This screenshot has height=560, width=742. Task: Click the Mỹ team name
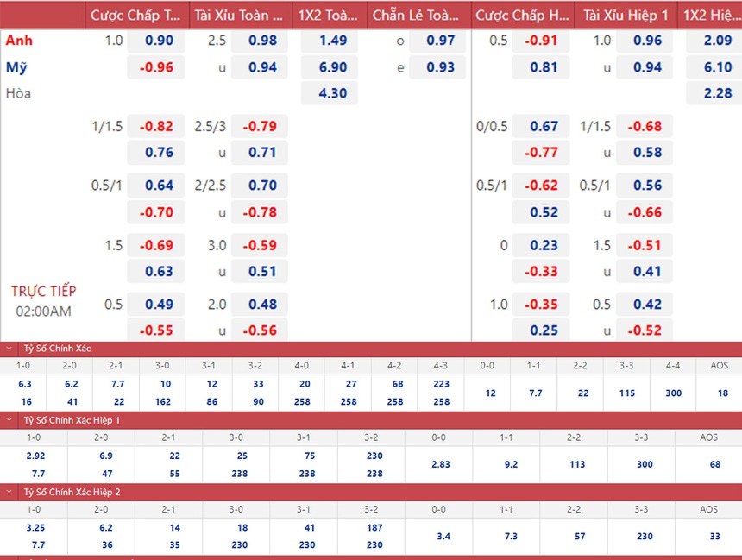pyautogui.click(x=16, y=67)
